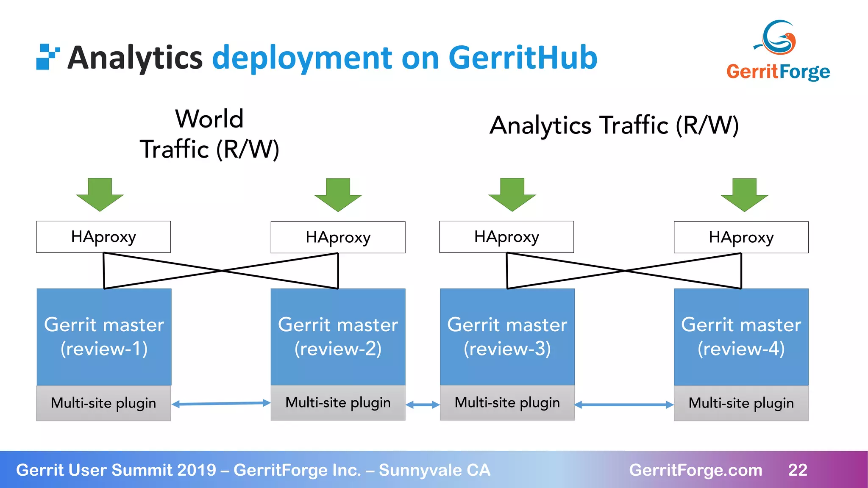Screen dimensions: 868x488
Task: Click the blue arrow between review-1 and review-2 plugins
Action: point(221,404)
